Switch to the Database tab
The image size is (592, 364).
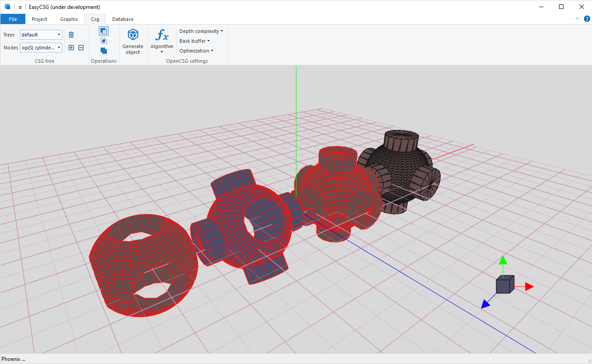pos(123,19)
